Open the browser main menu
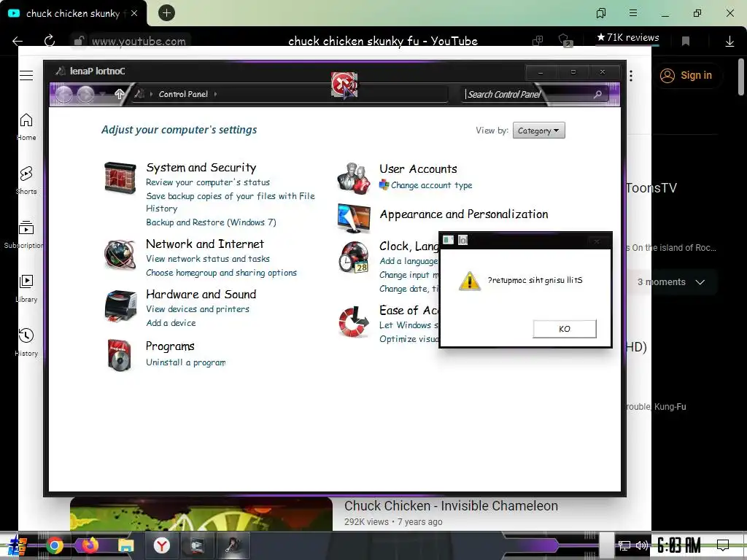This screenshot has width=747, height=560. (x=632, y=13)
